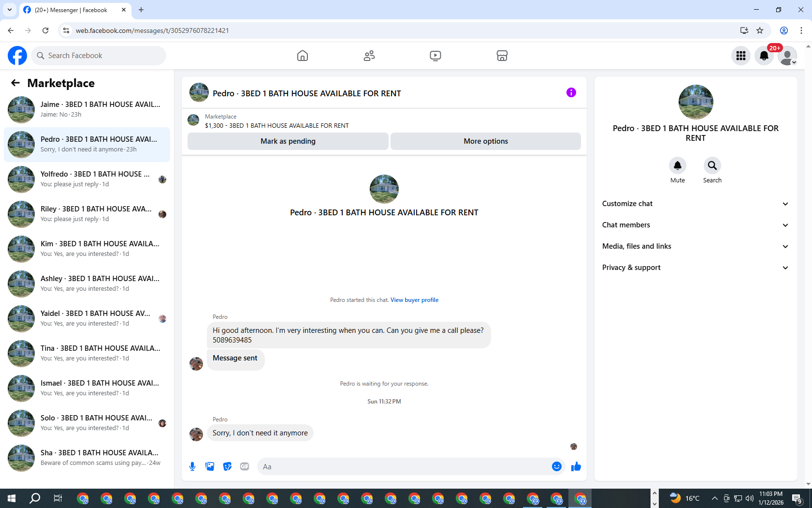Viewport: 812px width, 508px height.
Task: Open Ismael conversation
Action: tap(87, 388)
